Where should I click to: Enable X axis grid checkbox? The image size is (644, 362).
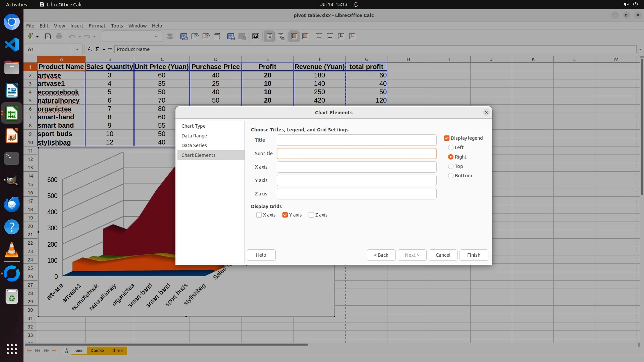click(x=259, y=215)
